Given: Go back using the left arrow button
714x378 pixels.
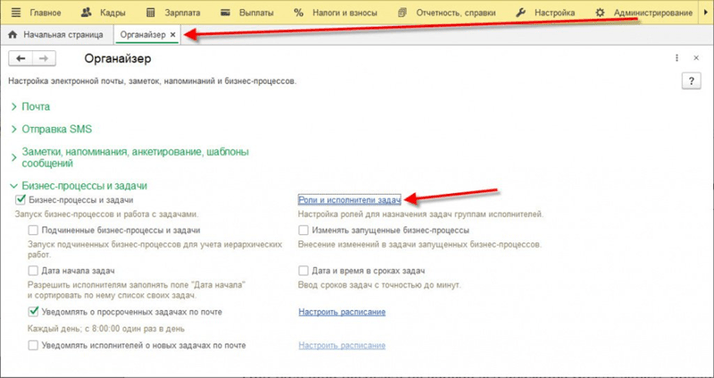Looking at the screenshot, I should [x=20, y=58].
